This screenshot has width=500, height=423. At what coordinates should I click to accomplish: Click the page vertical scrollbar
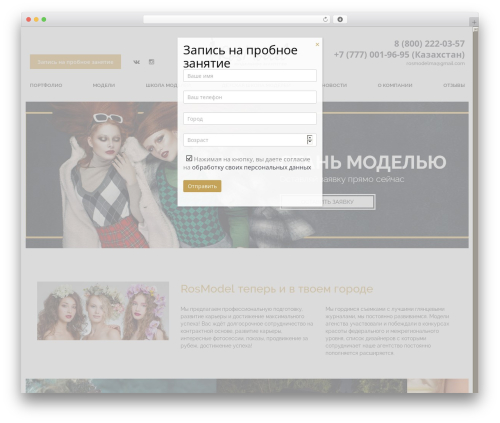[x=476, y=210]
